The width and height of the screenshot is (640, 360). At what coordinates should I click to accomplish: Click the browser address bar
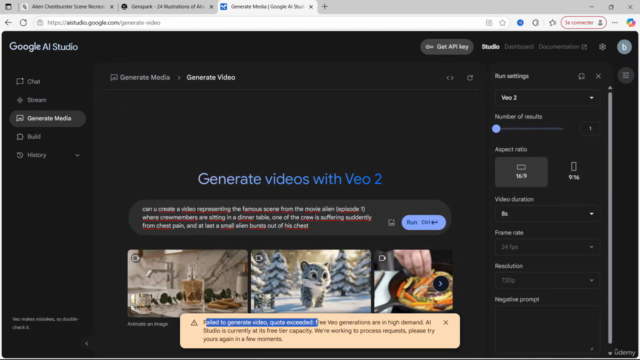[x=261, y=23]
